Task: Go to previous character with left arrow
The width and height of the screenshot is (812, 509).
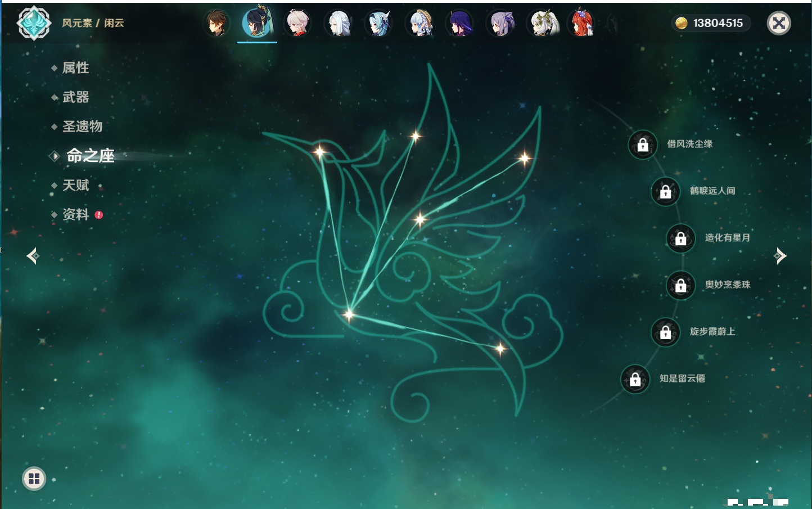Action: click(x=33, y=256)
